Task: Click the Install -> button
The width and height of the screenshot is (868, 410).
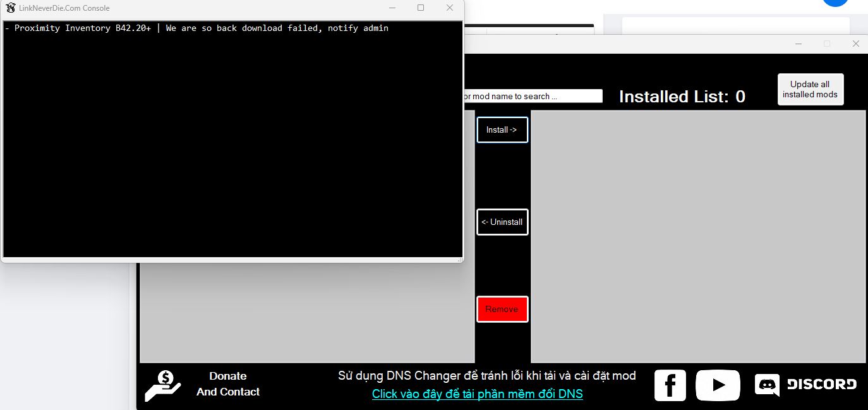Action: [x=502, y=130]
